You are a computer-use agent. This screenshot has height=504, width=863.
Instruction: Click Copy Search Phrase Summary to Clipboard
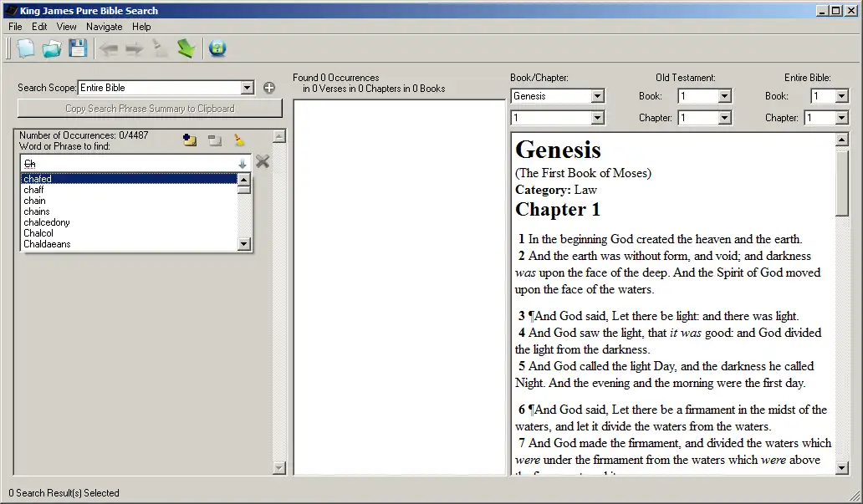[150, 109]
